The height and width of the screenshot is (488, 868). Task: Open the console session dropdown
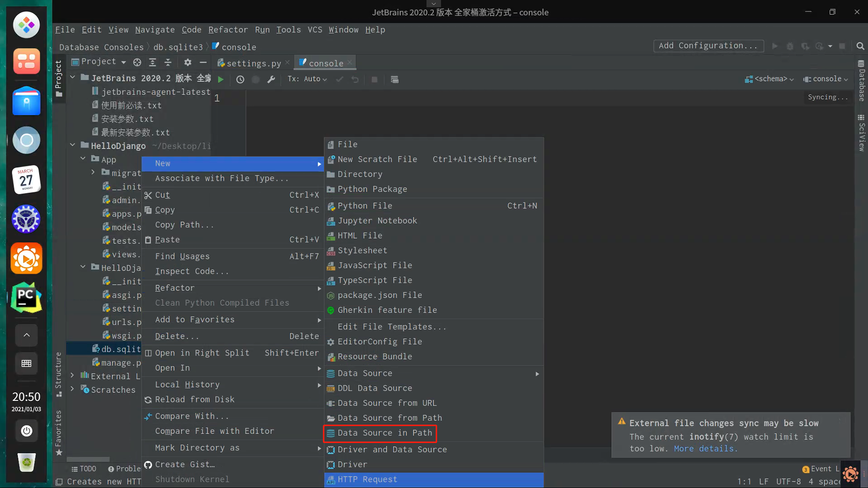coord(825,79)
